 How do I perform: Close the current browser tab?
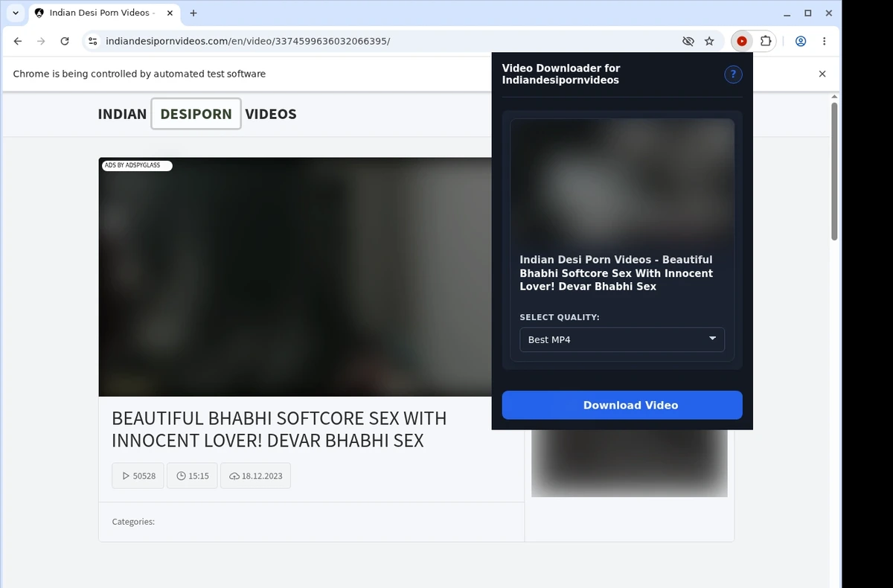[170, 13]
